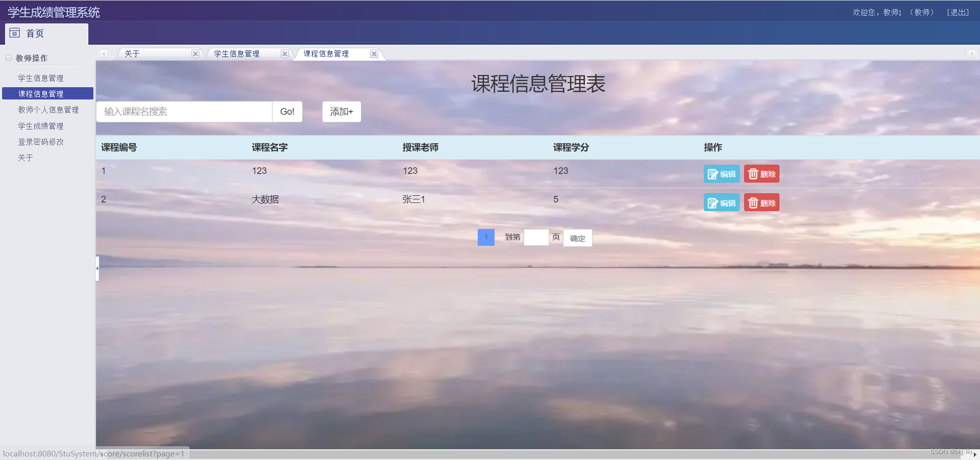
Task: Open 关于 in the sidebar
Action: coord(26,158)
